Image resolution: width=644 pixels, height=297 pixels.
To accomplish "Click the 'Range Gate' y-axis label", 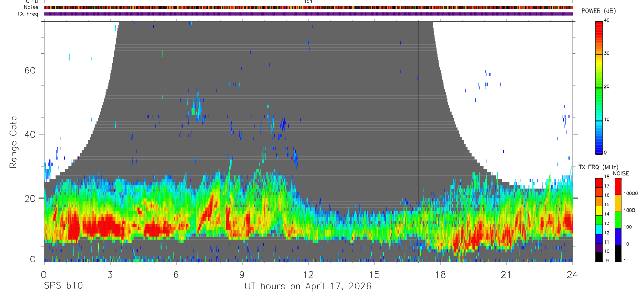I will 13,141.
